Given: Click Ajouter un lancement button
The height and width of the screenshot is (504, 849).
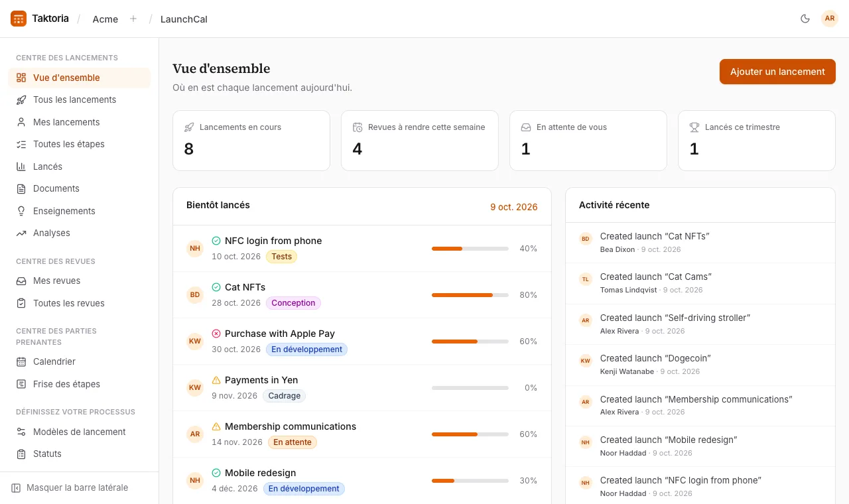Looking at the screenshot, I should click(x=777, y=72).
